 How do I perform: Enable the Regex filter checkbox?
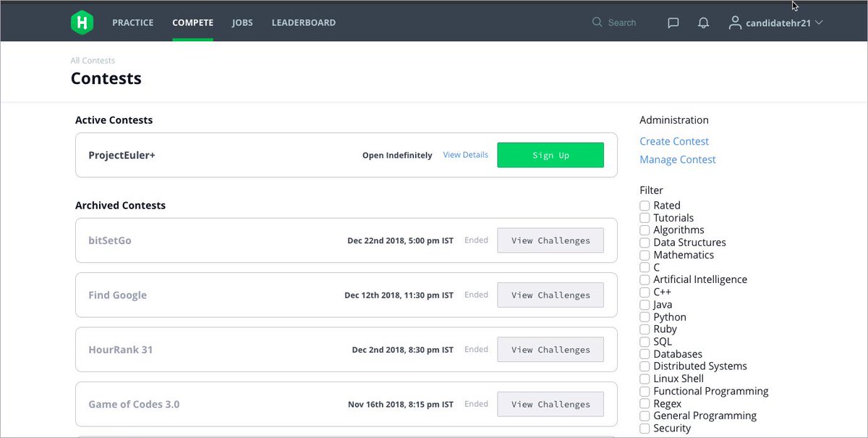click(644, 403)
